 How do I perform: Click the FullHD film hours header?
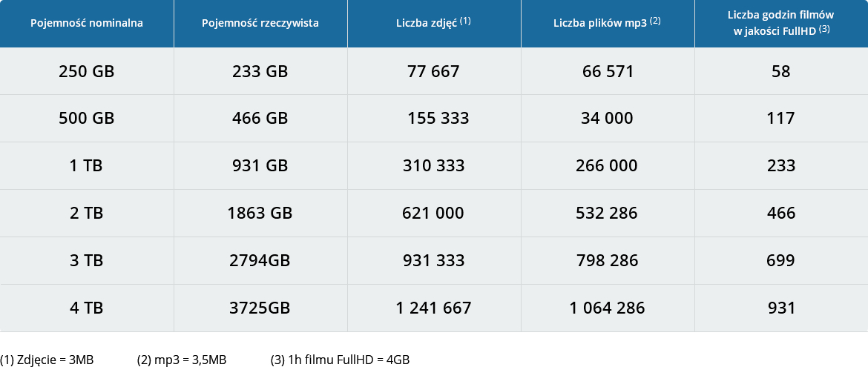coord(782,23)
